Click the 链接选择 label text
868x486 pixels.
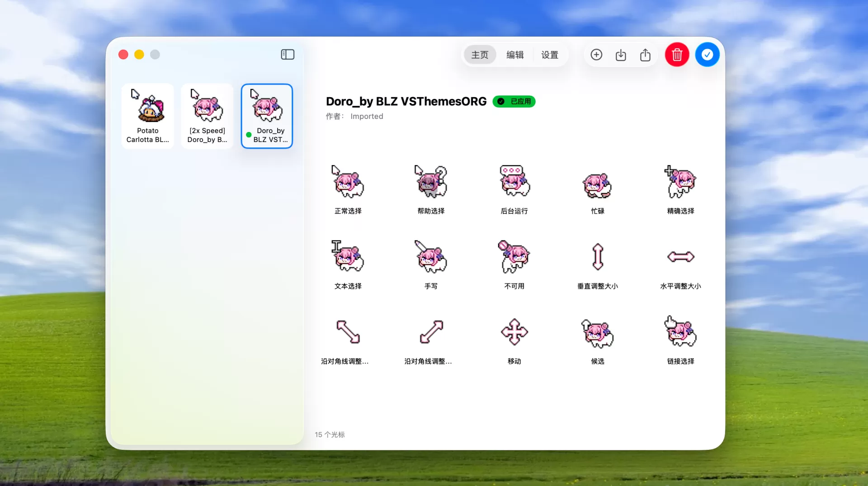[x=680, y=361]
